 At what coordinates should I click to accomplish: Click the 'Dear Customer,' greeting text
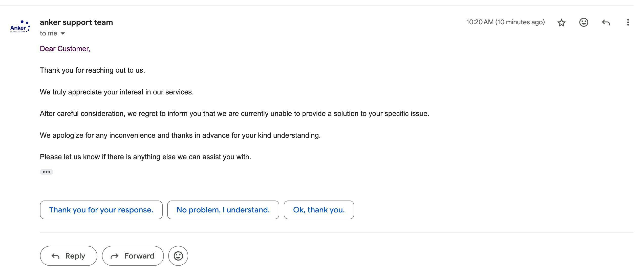(x=65, y=49)
